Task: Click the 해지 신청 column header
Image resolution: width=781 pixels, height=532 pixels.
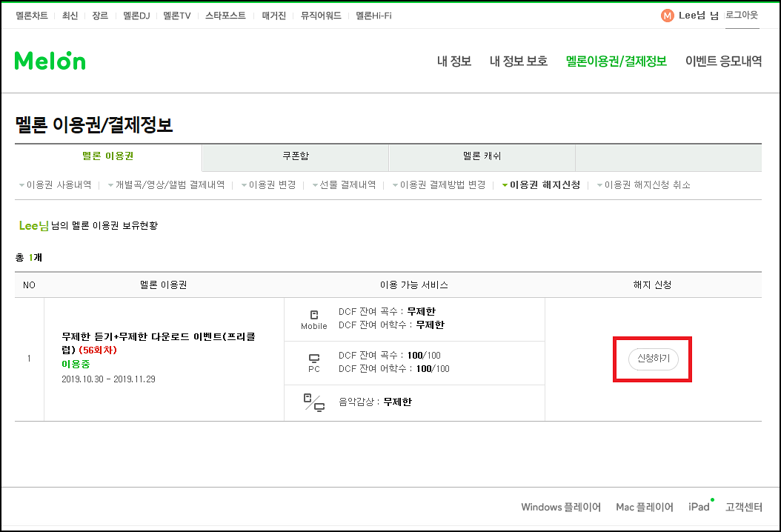Action: click(x=652, y=285)
